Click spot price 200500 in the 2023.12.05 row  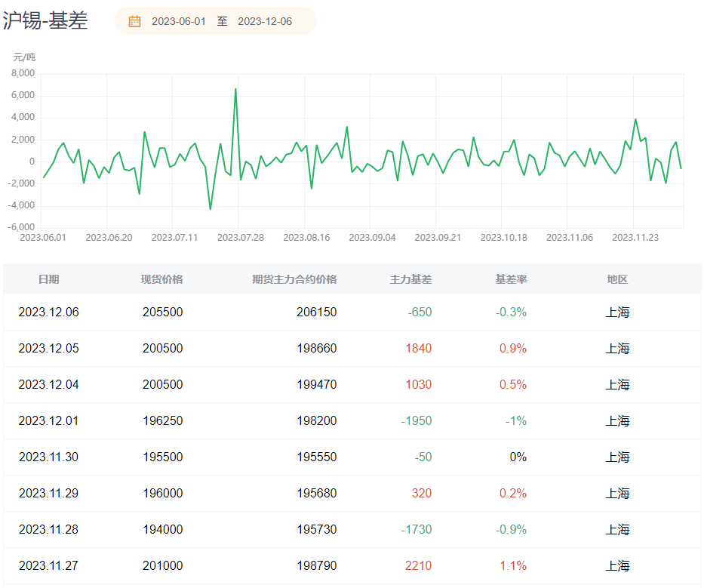point(162,349)
